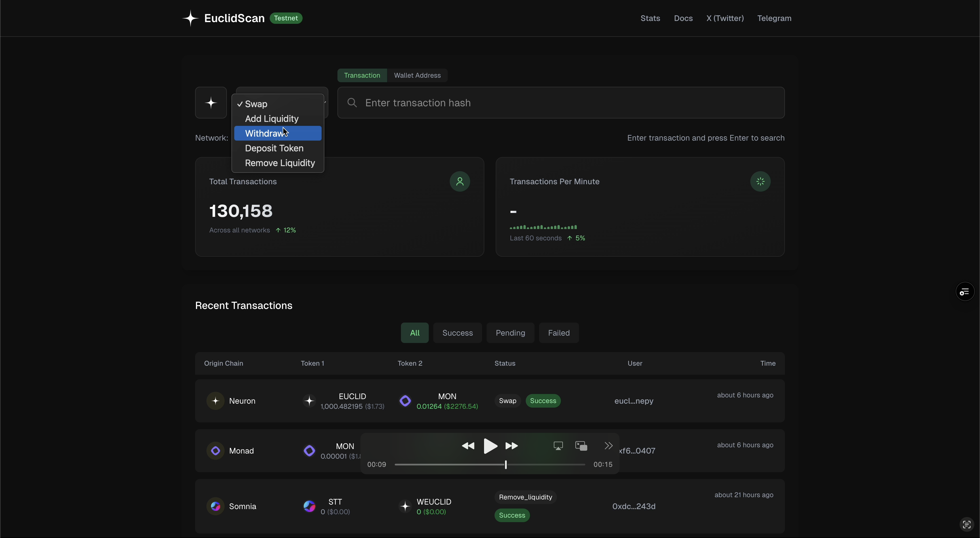Image resolution: width=980 pixels, height=538 pixels.
Task: Click the Remove_liquidity tag in Somnia row
Action: point(525,497)
